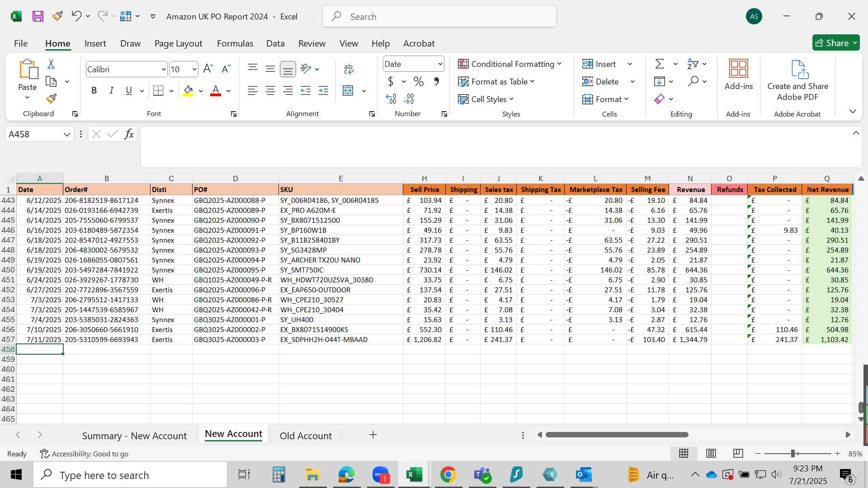
Task: Click the AutoSum sigma icon
Action: [x=660, y=64]
